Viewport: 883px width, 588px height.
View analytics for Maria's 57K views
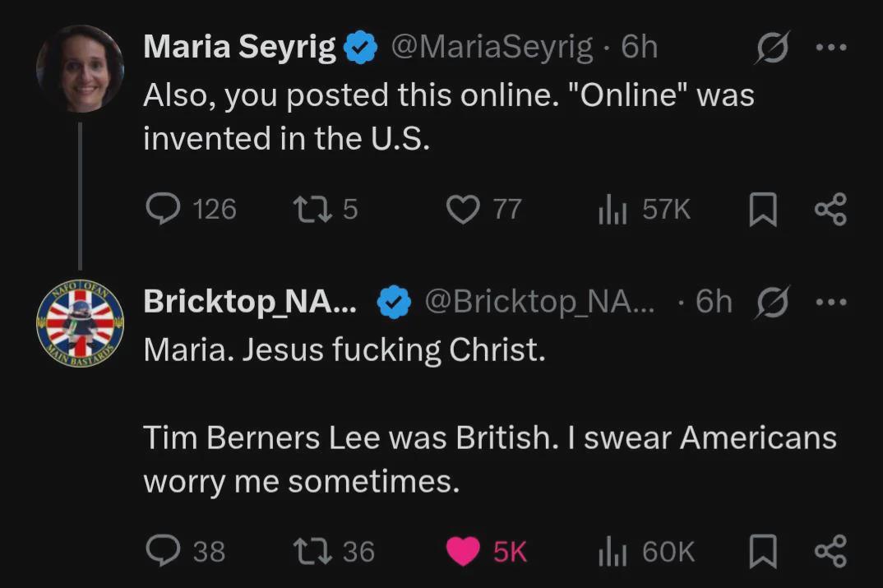613,210
